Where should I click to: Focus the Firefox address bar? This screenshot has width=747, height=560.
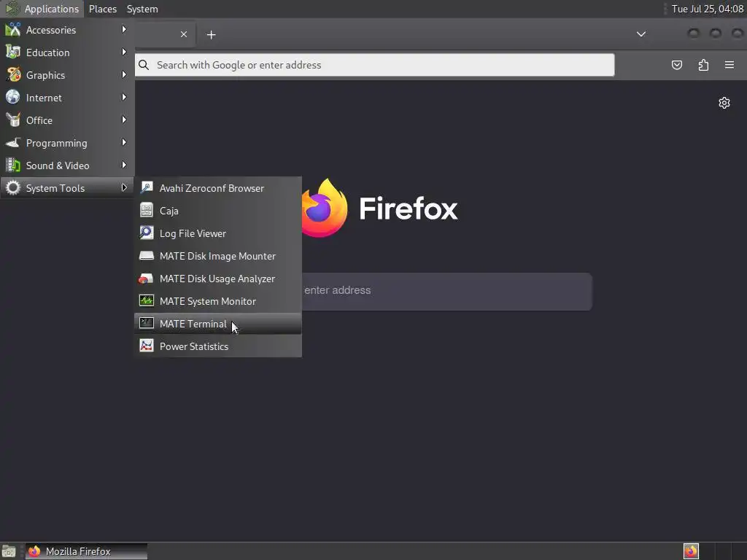coord(374,65)
